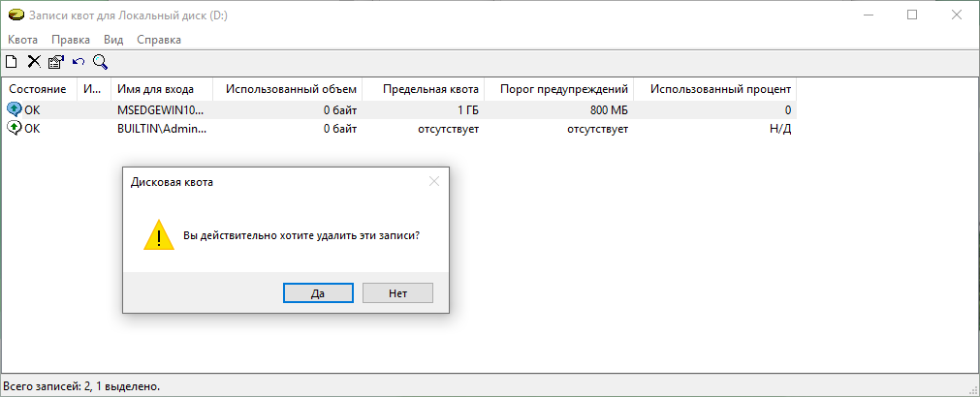980x397 pixels.
Task: Click the Undo arrow toolbar icon
Action: [79, 62]
